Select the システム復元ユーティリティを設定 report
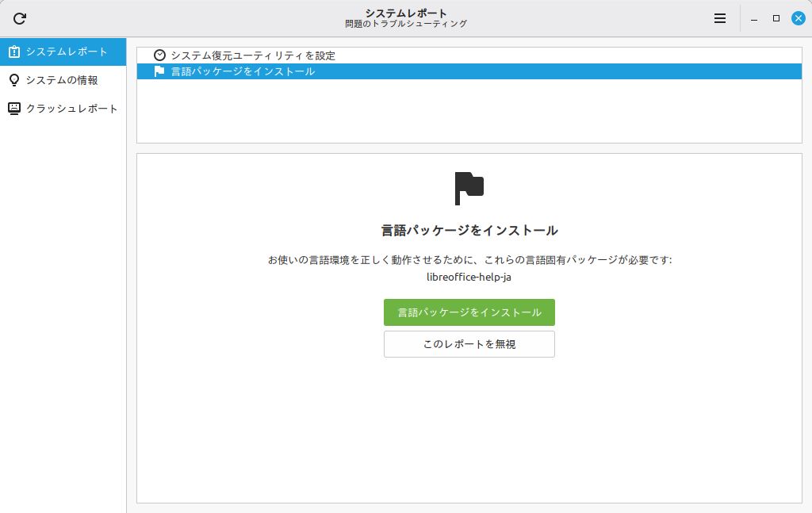 [x=253, y=56]
